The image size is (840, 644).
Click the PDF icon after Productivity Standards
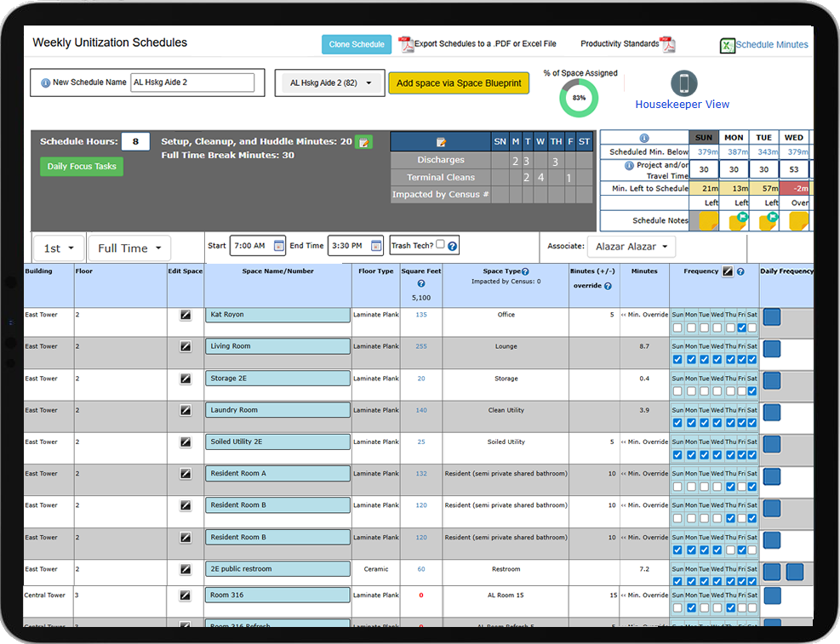668,44
